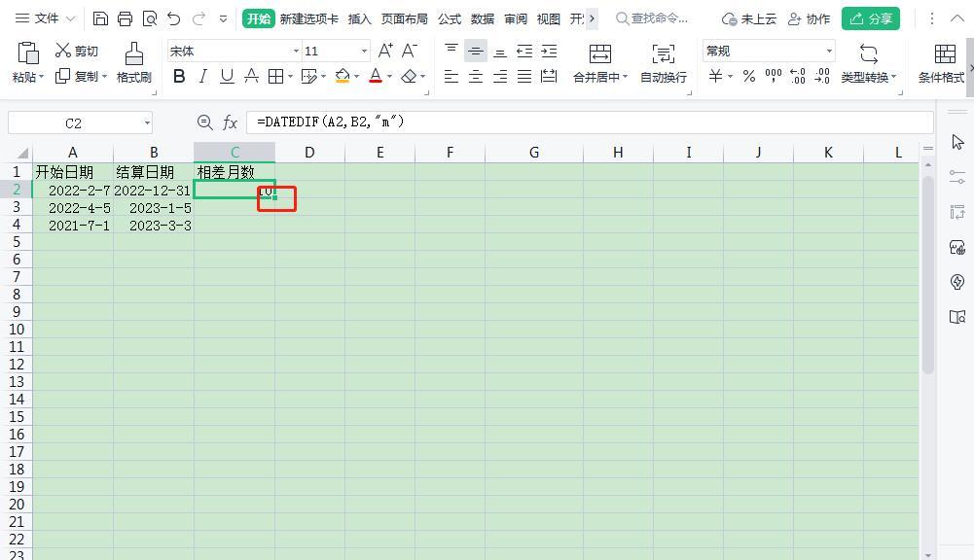Apply the red font color
The height and width of the screenshot is (560, 974).
376,77
